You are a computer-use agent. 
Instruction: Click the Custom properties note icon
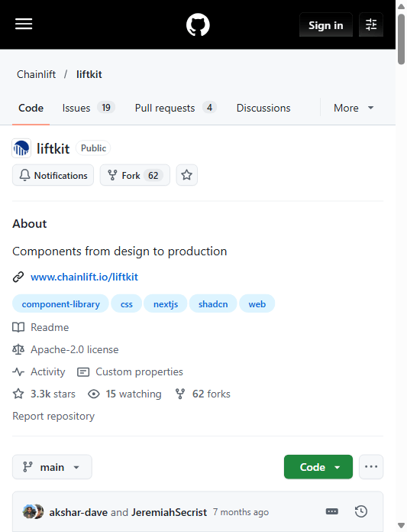(83, 372)
